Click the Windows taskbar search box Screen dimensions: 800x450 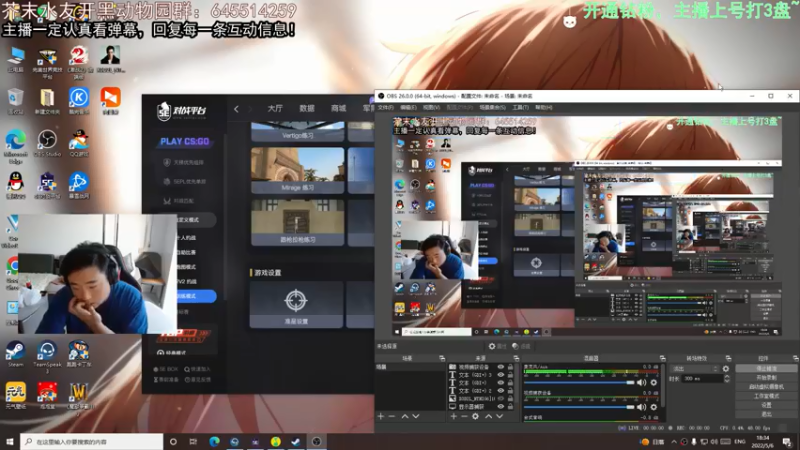tap(92, 442)
